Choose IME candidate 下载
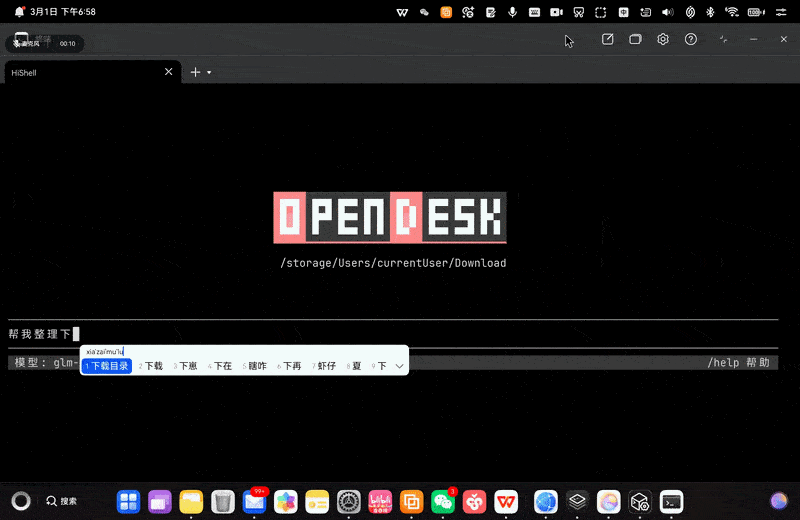This screenshot has height=520, width=800. 152,366
